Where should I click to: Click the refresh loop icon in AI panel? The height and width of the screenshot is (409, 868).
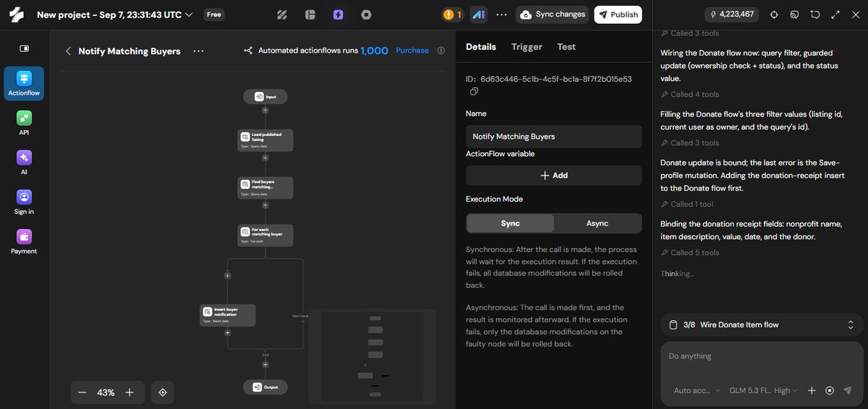[815, 14]
